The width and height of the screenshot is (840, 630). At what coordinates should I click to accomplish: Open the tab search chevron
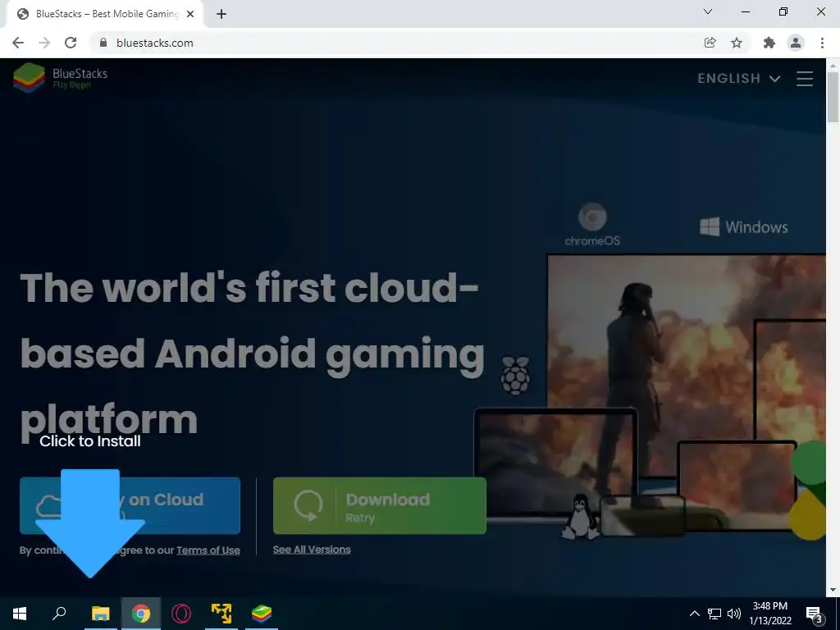pos(708,11)
